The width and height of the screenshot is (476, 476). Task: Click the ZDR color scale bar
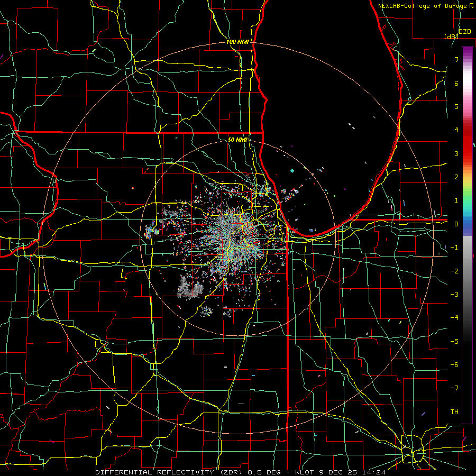(x=467, y=235)
